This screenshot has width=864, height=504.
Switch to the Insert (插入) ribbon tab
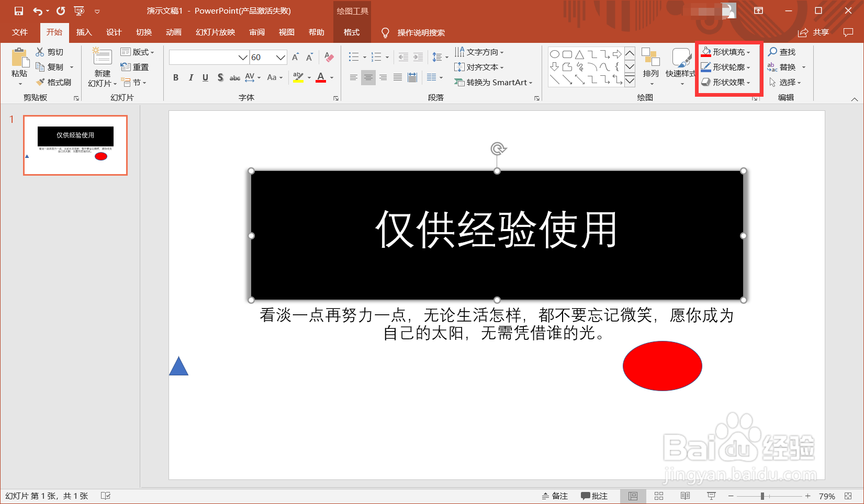[84, 32]
